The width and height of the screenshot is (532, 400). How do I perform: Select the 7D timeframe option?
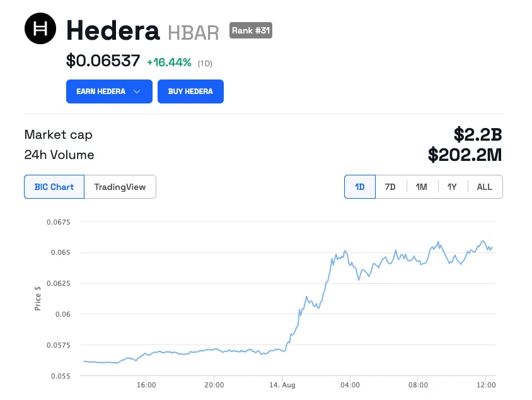point(390,187)
